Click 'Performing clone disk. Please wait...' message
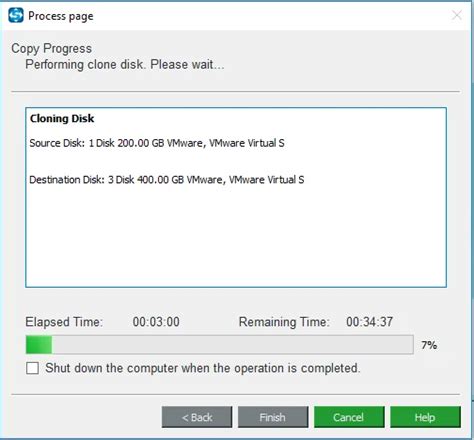This screenshot has height=440, width=474. (125, 64)
